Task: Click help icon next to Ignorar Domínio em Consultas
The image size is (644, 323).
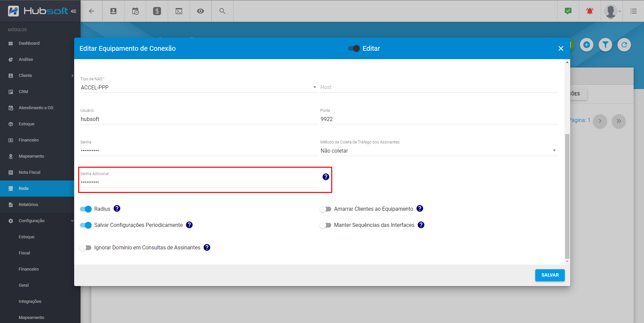Action: click(x=207, y=247)
